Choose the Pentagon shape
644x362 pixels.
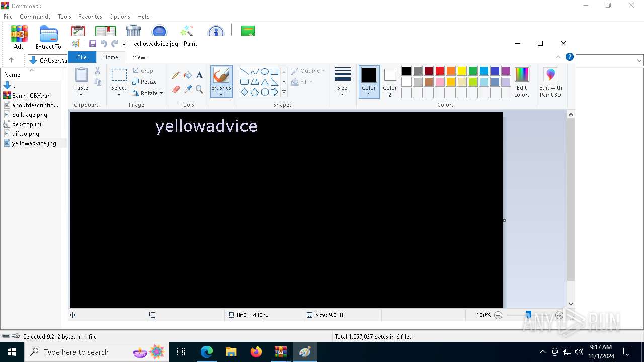(254, 92)
